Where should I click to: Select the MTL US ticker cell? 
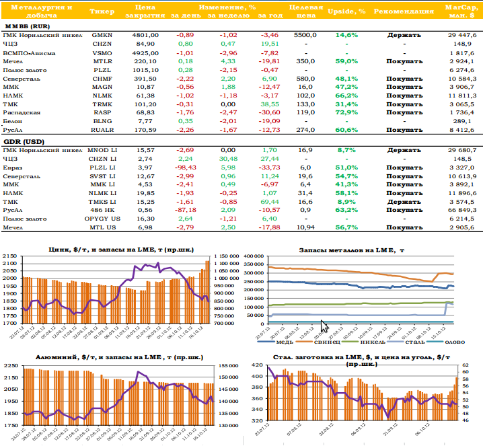[x=102, y=227]
